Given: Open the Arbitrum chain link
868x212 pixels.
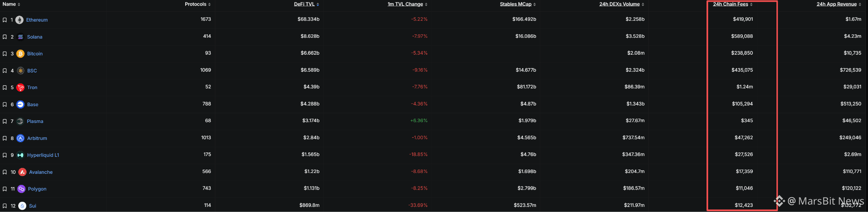Looking at the screenshot, I should (x=37, y=138).
